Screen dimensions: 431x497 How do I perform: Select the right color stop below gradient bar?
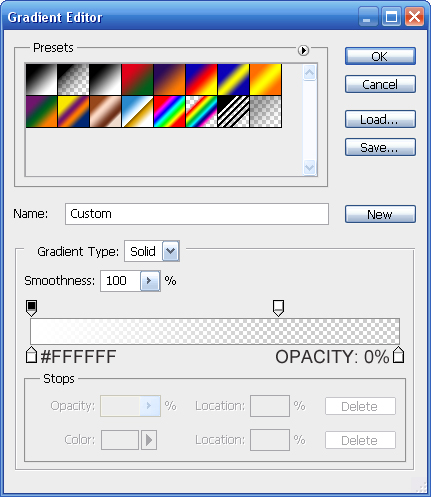pyautogui.click(x=398, y=355)
